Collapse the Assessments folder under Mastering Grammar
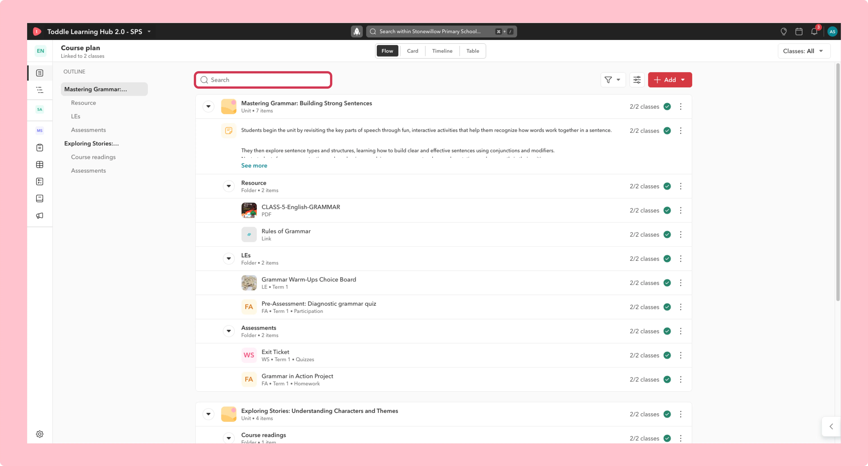Screen dimensions: 868x466 pyautogui.click(x=229, y=331)
